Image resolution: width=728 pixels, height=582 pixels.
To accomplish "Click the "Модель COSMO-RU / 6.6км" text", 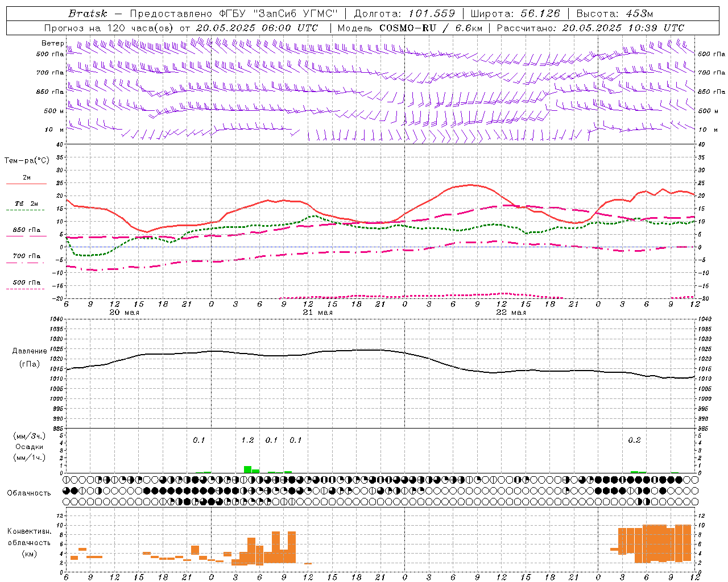I will coord(411,28).
